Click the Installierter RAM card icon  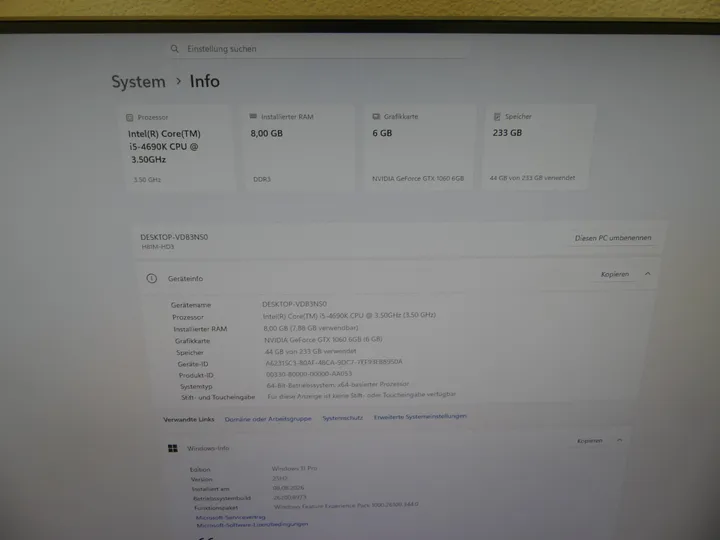tap(253, 117)
